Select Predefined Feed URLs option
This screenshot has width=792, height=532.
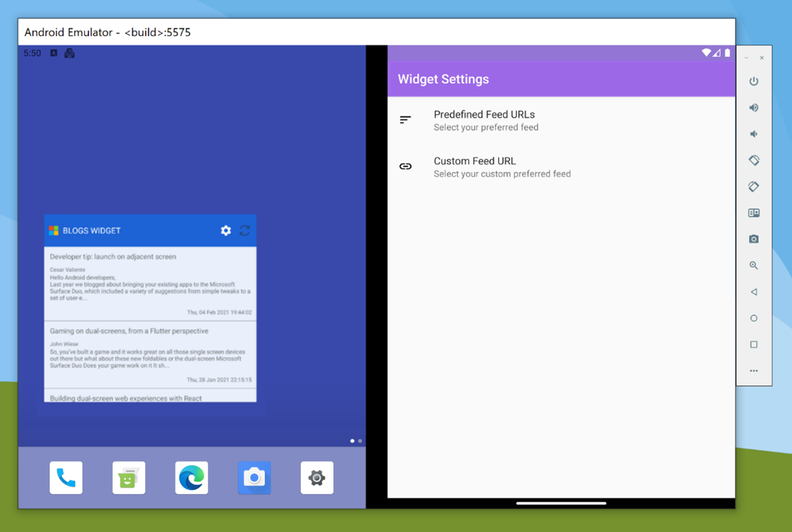484,120
